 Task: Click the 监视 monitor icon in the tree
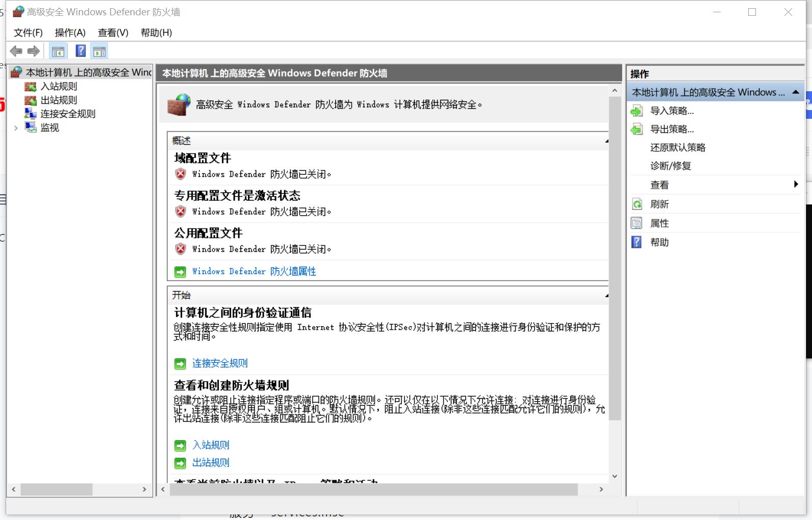[31, 127]
